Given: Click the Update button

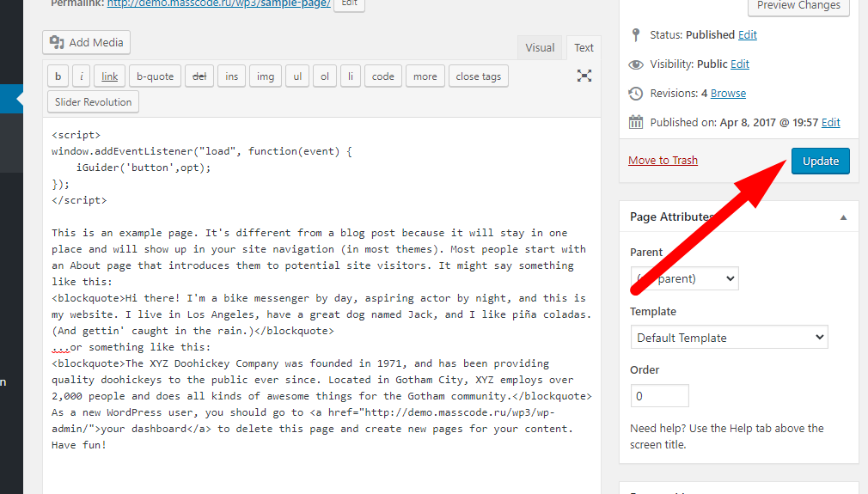Looking at the screenshot, I should pos(820,161).
